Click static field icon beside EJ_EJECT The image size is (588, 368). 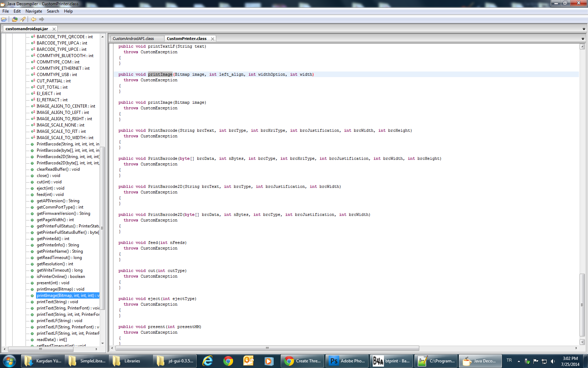coord(33,94)
